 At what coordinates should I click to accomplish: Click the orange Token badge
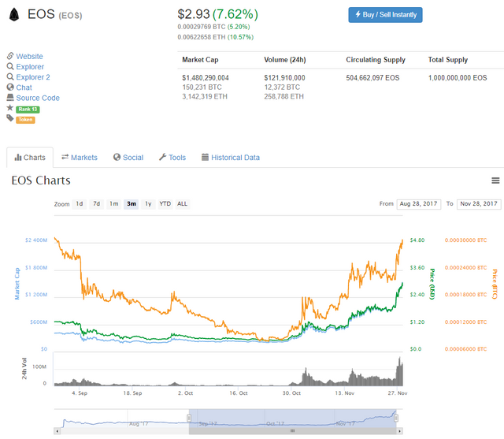[25, 120]
